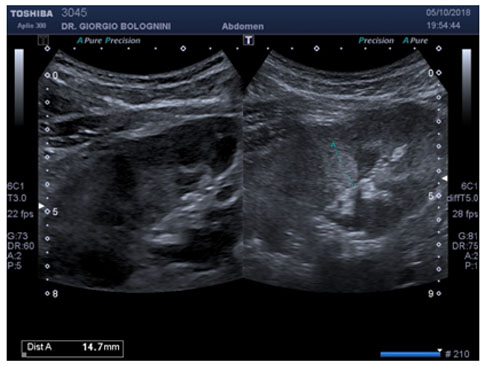Select the TOSHIBA logo in the header
Viewport: 486px width, 366px height.
32,14
